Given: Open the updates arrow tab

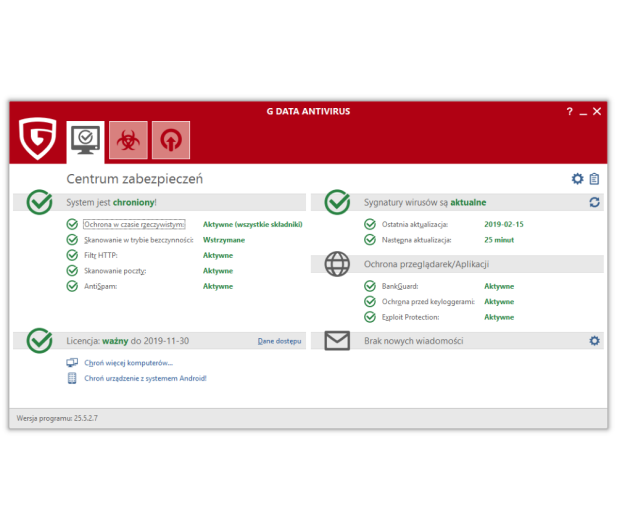Looking at the screenshot, I should coord(171,140).
